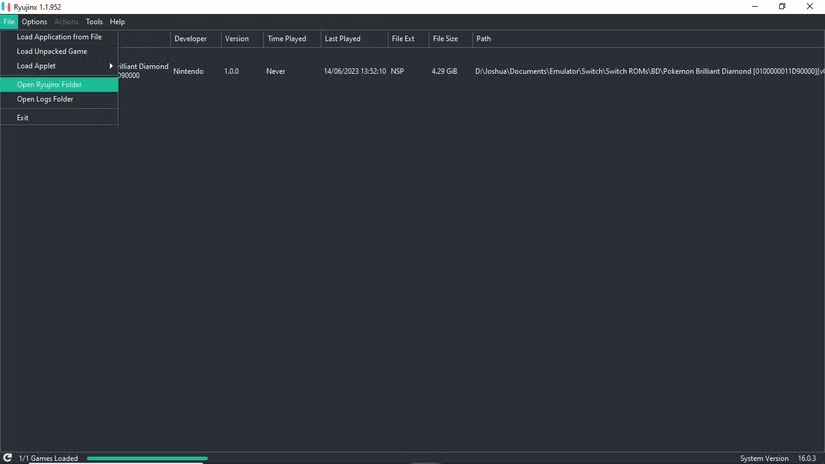
Task: Select Load Application from File
Action: [x=59, y=37]
